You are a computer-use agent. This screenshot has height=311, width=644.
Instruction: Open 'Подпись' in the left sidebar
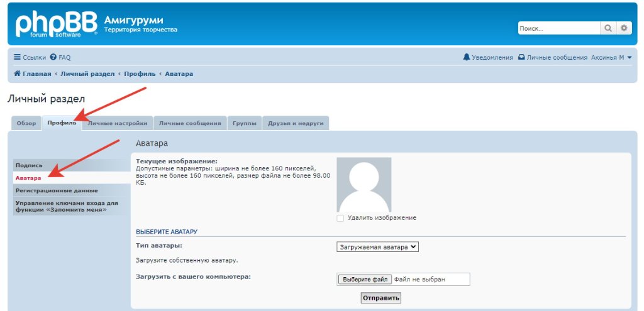coord(30,165)
